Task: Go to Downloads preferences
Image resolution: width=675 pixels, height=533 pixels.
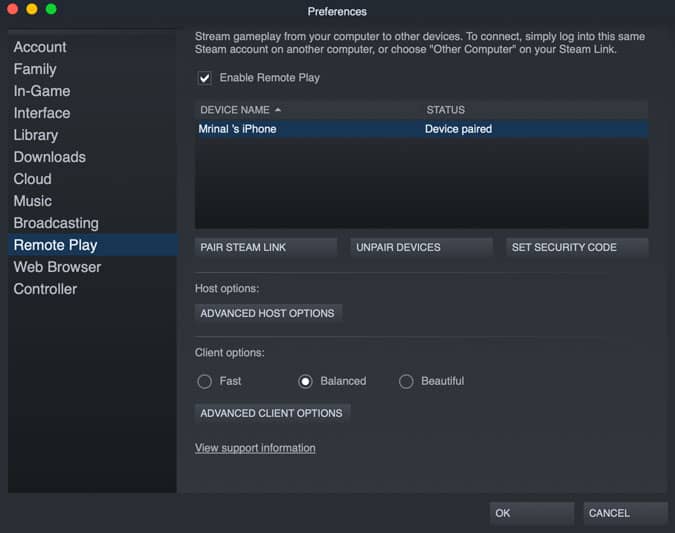Action: 50,157
